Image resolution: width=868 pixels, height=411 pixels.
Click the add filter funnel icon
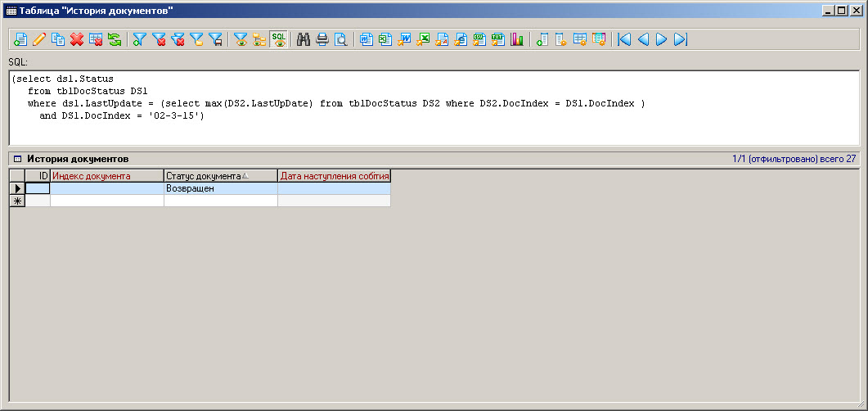point(140,39)
